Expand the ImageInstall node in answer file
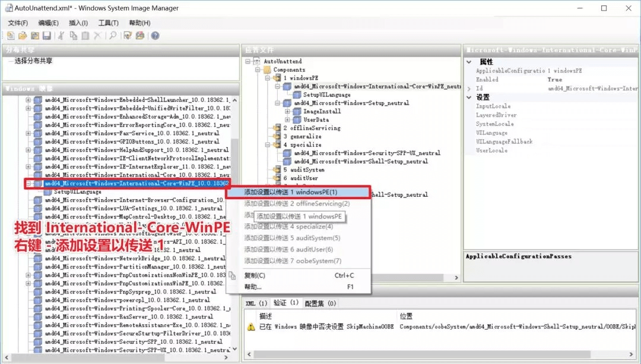 click(288, 111)
